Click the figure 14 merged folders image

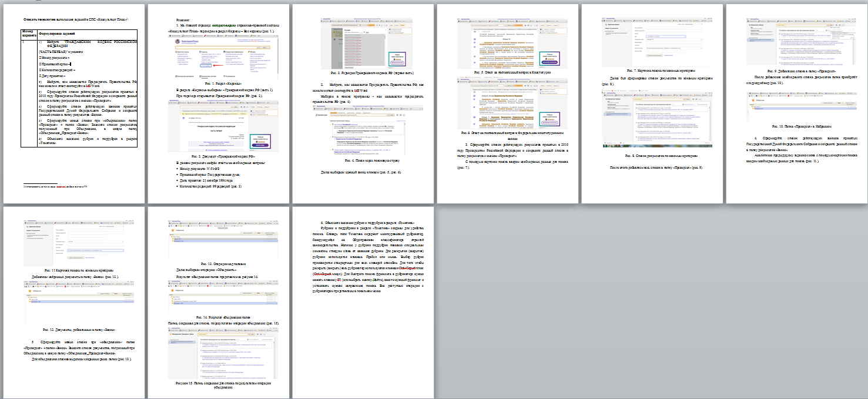223,296
